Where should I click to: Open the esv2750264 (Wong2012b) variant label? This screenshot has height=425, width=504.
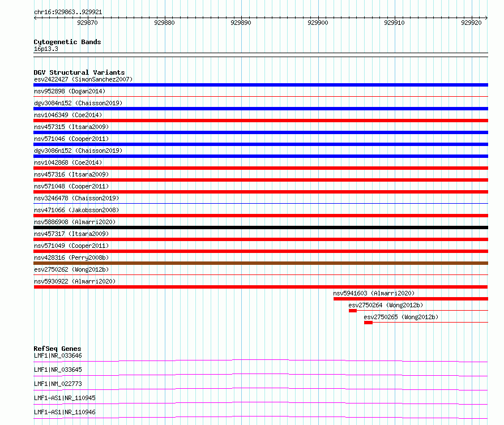pyautogui.click(x=386, y=305)
